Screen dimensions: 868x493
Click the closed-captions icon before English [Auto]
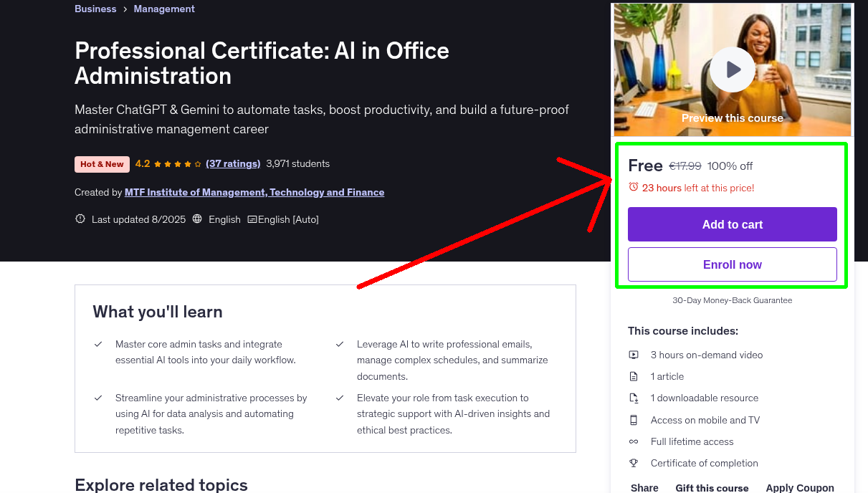(x=252, y=219)
